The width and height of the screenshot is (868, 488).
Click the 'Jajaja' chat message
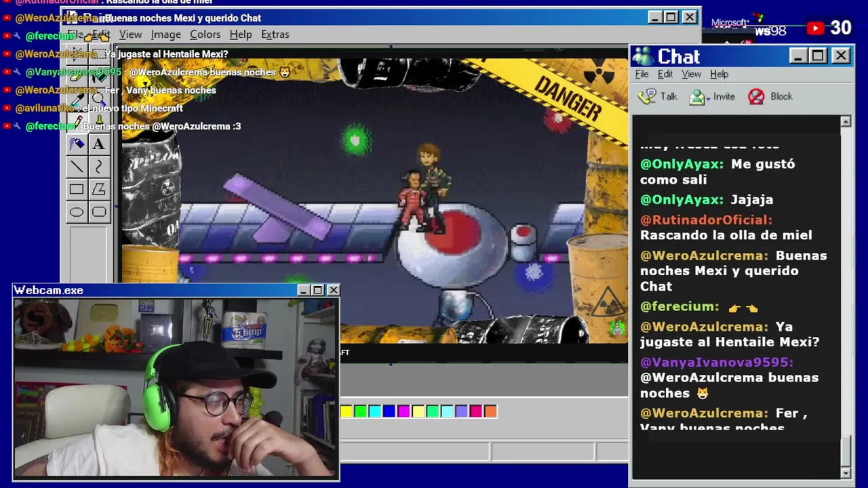point(752,199)
